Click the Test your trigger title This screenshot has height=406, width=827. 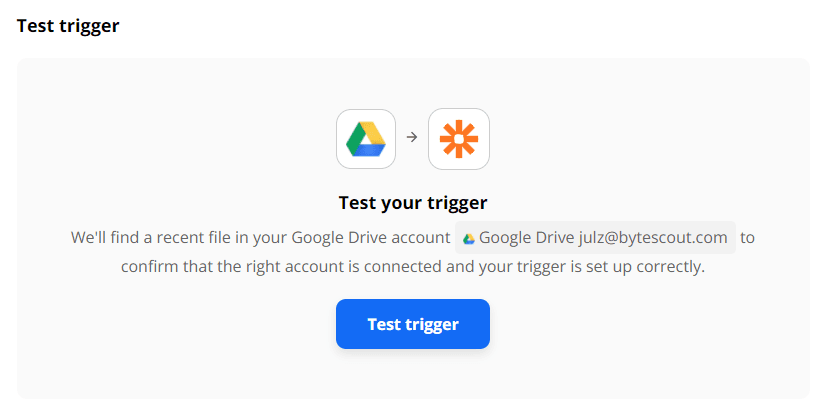(413, 203)
